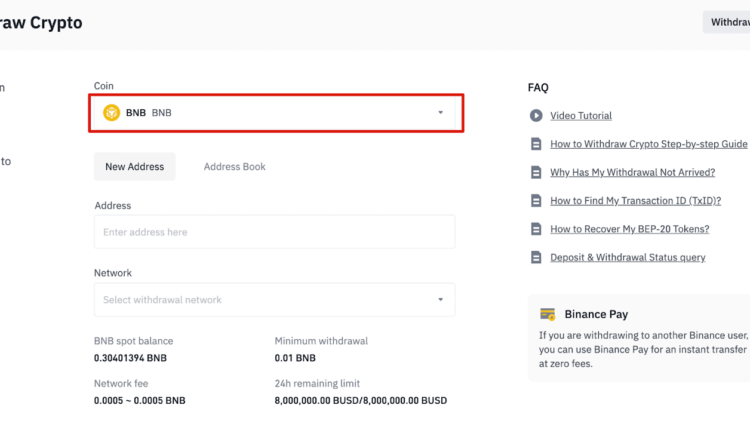The image size is (750, 430).
Task: Switch to the Address Book tab
Action: 235,167
